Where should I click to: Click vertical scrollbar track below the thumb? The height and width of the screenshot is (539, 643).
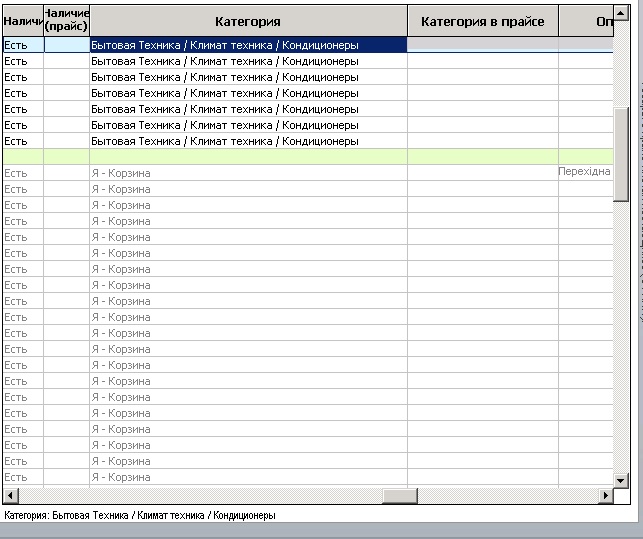[x=621, y=336]
